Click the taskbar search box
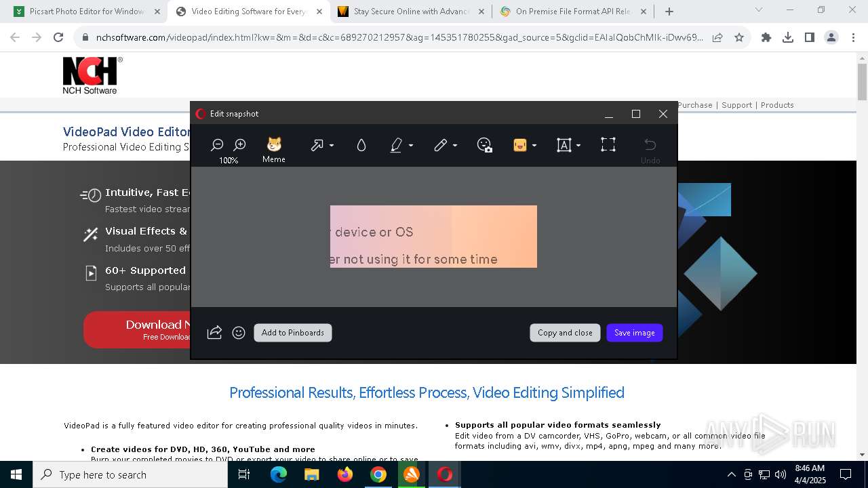868x488 pixels. point(130,474)
